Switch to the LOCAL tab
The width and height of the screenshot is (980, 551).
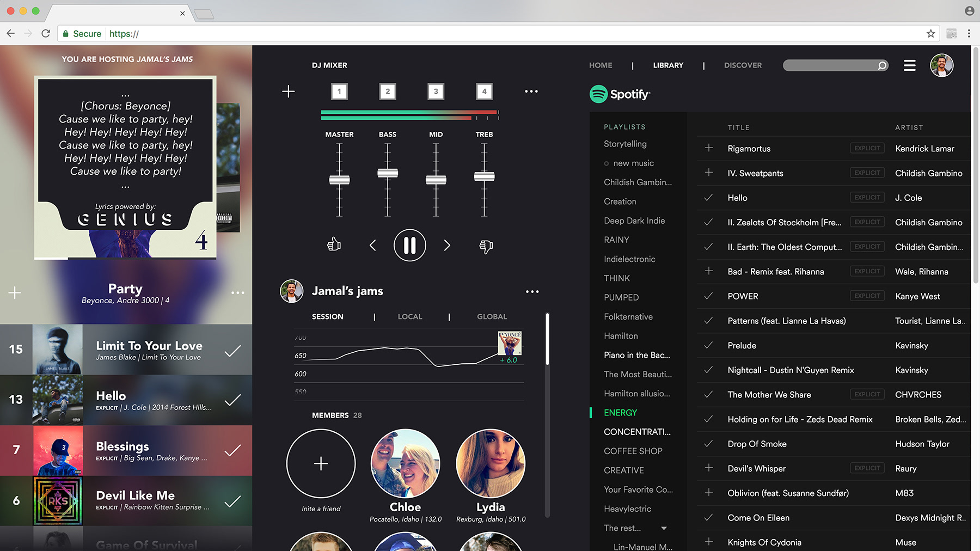[x=410, y=316]
